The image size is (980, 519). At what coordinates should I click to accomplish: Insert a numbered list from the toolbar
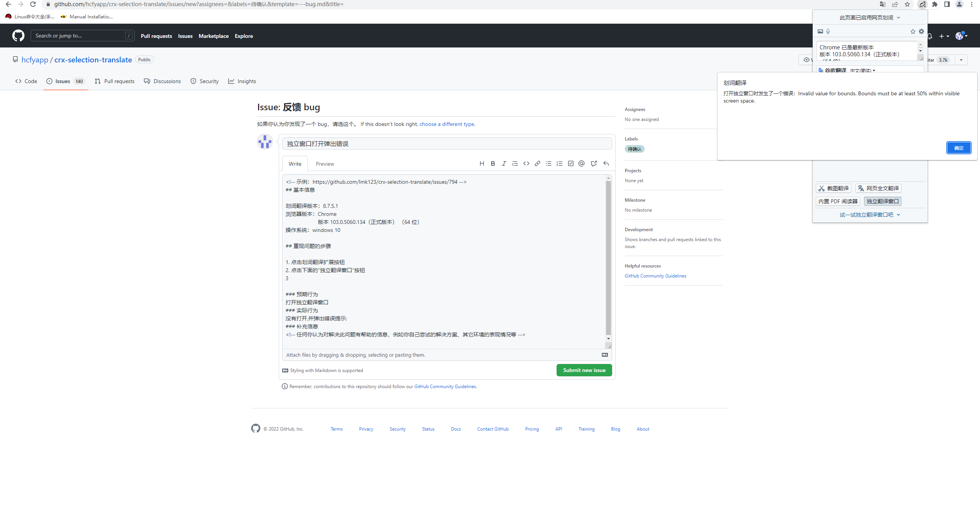coord(560,163)
